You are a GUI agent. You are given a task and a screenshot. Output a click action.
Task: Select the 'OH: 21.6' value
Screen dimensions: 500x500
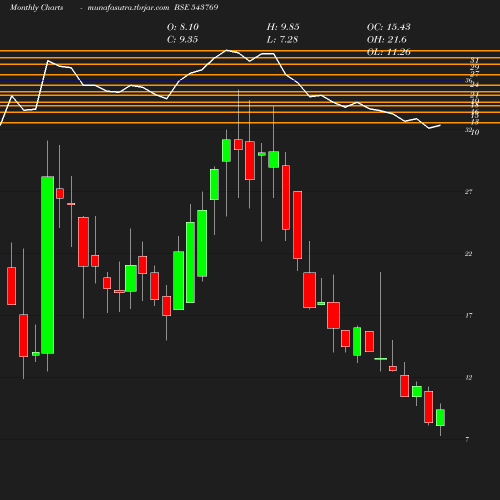[386, 39]
